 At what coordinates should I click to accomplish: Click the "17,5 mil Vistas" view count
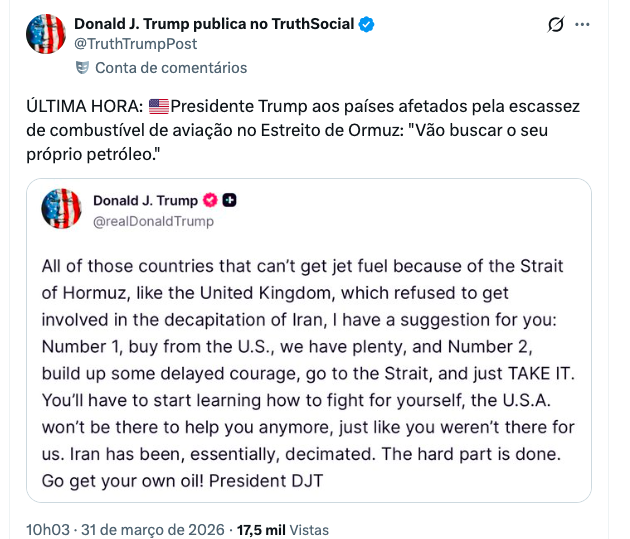[285, 529]
